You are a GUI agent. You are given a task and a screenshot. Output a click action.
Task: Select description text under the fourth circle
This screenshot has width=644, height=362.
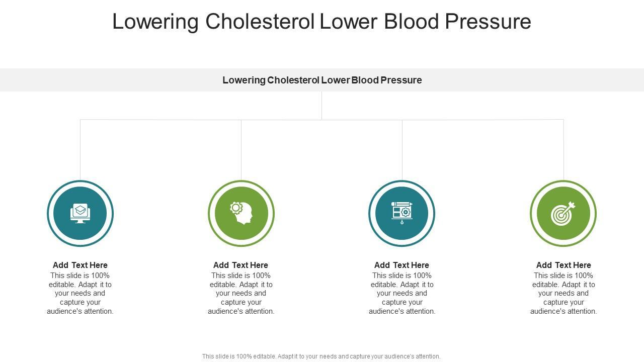[563, 293]
